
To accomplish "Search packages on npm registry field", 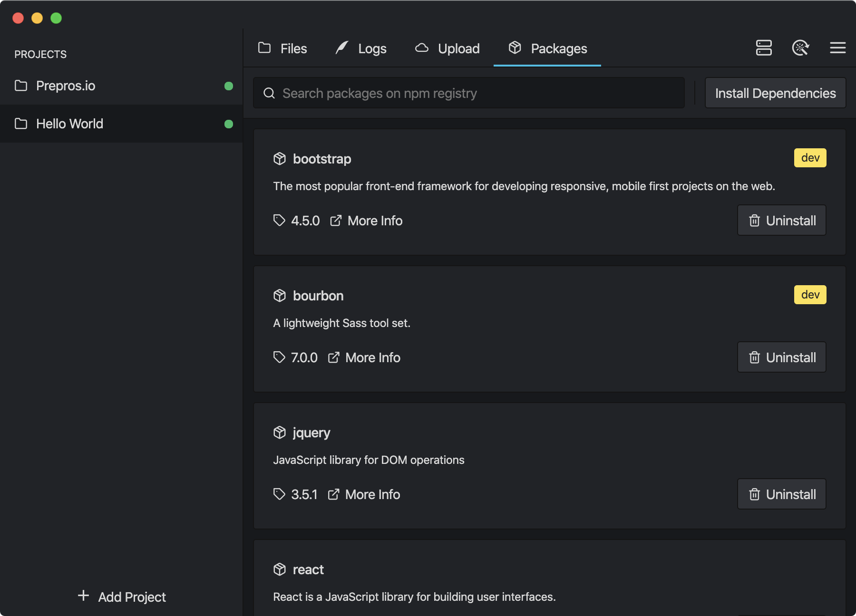I will (469, 93).
